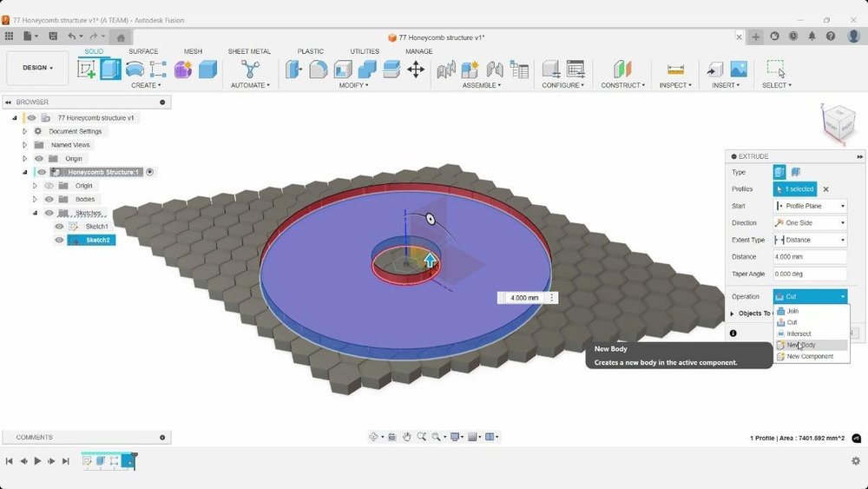Select the Pan hand tool
This screenshot has width=868, height=489.
pos(407,437)
